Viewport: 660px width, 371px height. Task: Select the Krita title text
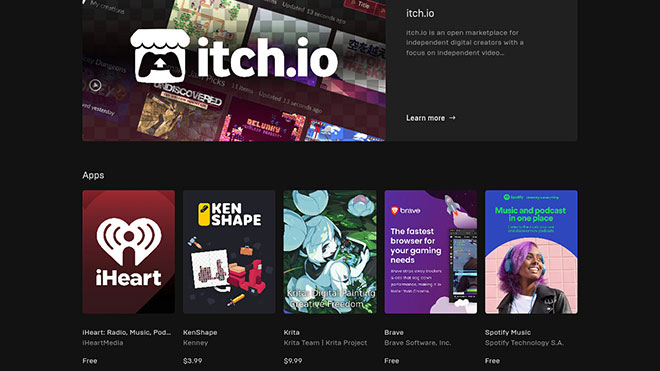pos(291,332)
